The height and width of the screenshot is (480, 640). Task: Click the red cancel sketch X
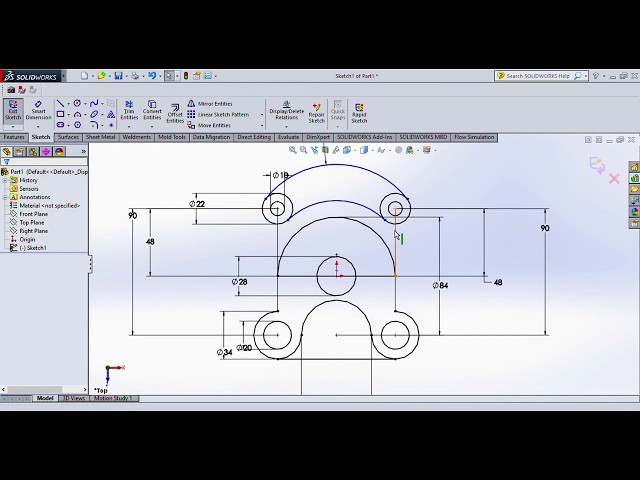[x=614, y=178]
